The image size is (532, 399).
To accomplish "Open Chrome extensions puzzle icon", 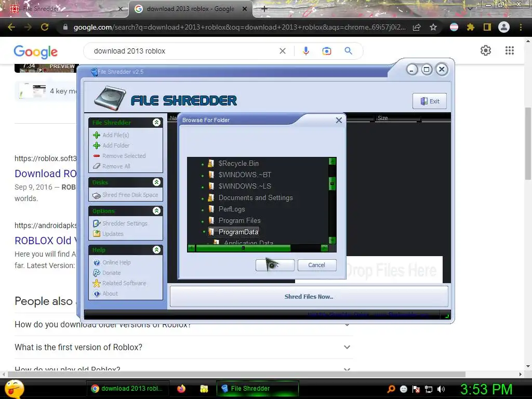I will tap(471, 27).
